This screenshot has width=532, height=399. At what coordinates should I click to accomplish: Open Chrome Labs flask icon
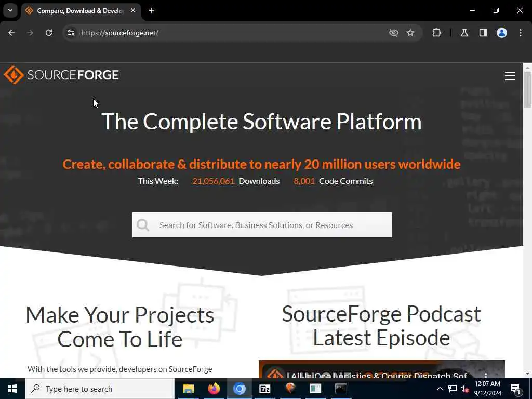click(464, 33)
